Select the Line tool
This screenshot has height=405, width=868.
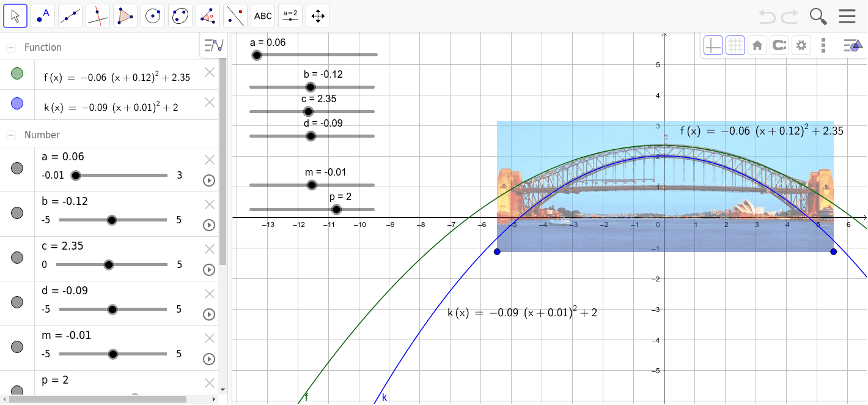click(70, 16)
